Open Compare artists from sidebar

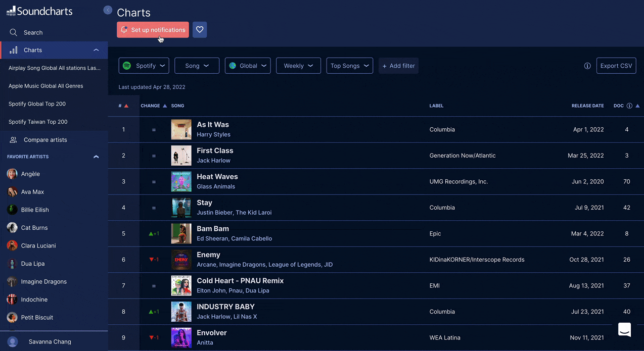(x=45, y=140)
